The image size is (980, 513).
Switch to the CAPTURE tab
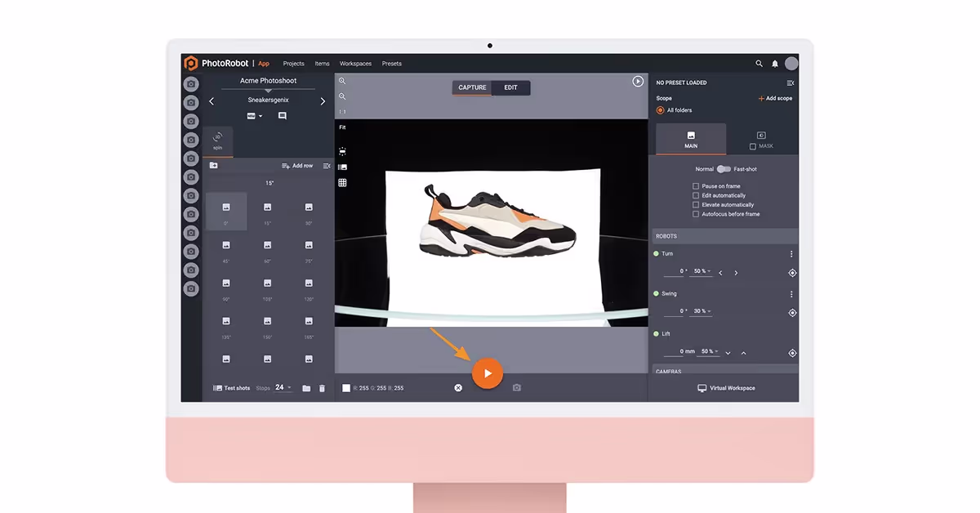(472, 87)
